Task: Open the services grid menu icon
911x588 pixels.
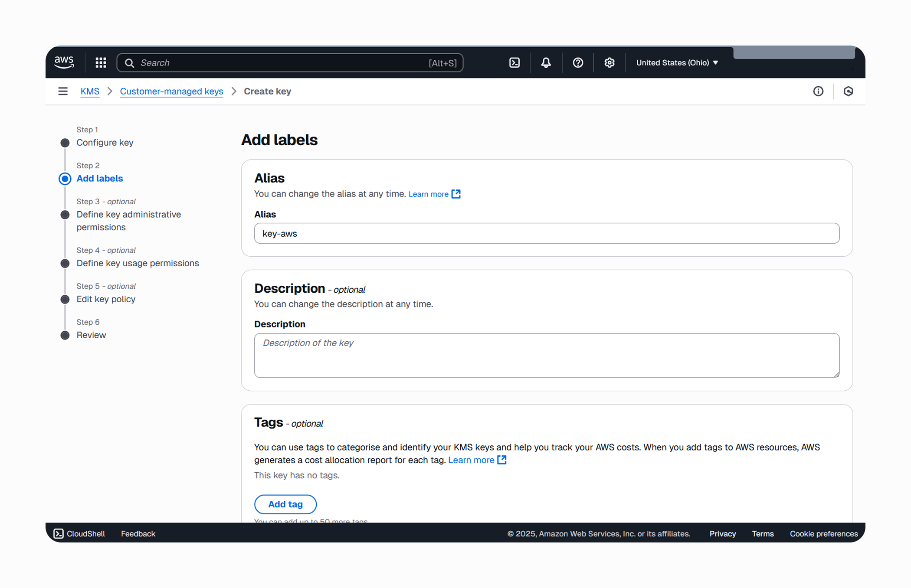Action: click(x=101, y=63)
